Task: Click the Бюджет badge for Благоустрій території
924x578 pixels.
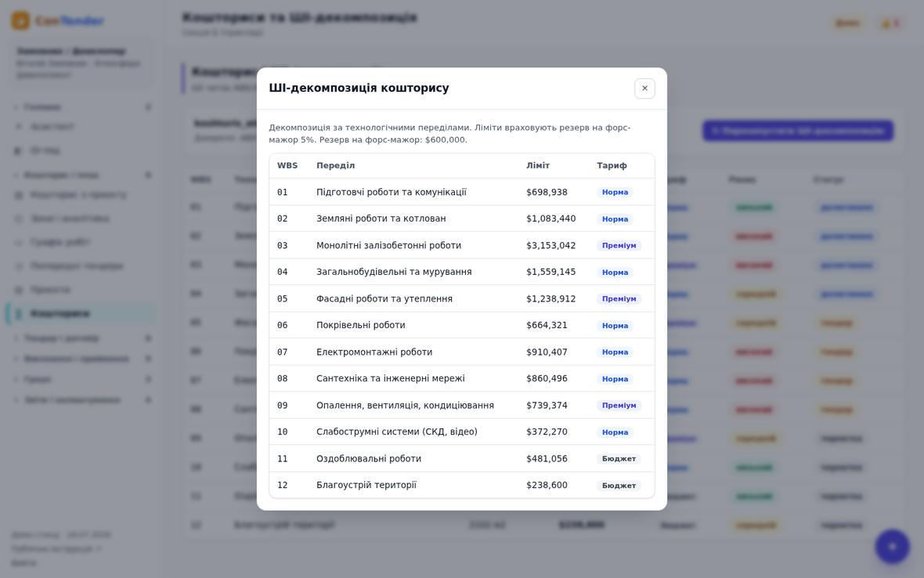Action: coord(619,486)
